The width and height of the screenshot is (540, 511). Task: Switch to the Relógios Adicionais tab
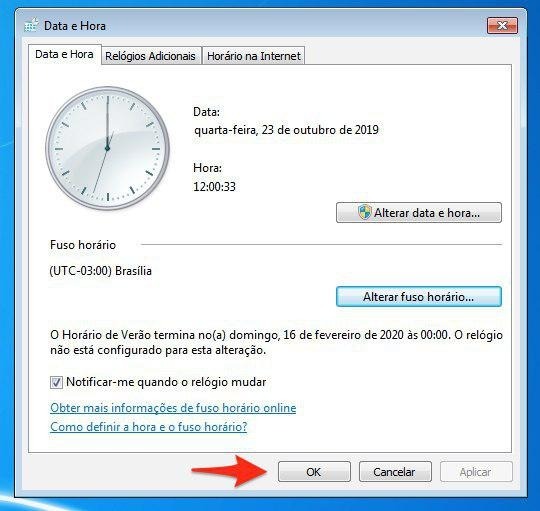pos(150,56)
